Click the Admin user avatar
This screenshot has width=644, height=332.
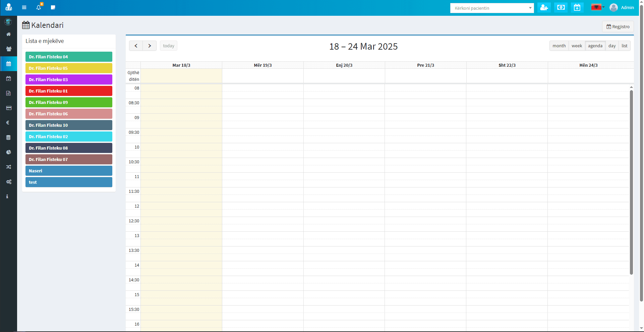point(613,7)
